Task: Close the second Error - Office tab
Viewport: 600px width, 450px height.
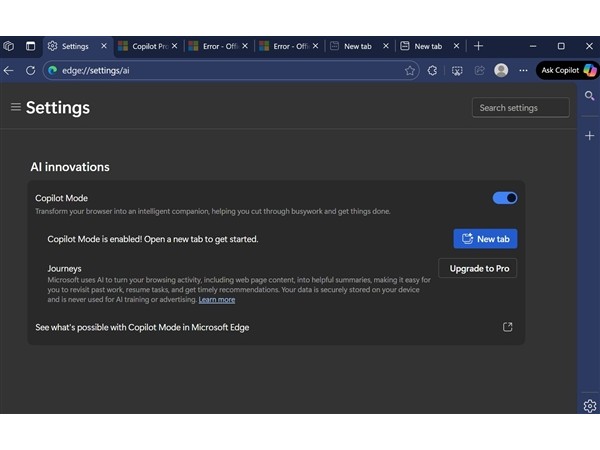Action: point(315,46)
